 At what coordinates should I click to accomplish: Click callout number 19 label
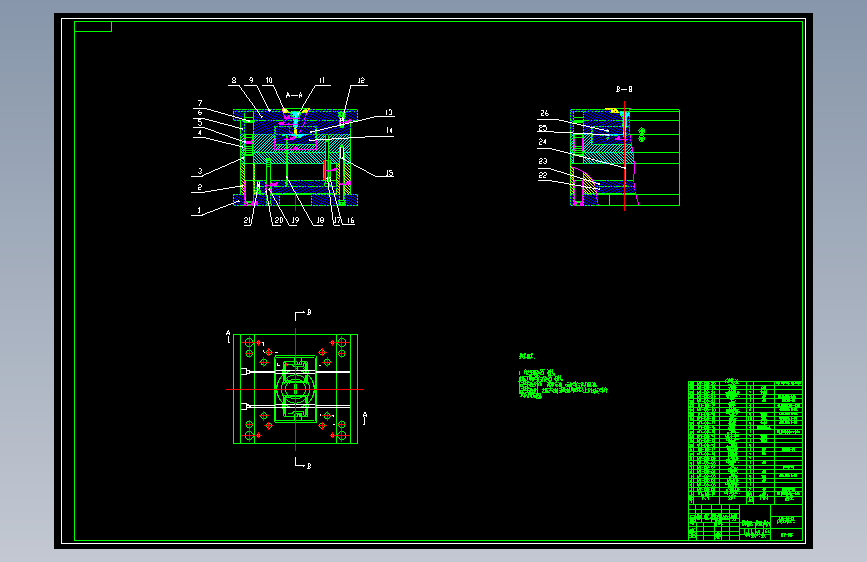click(x=295, y=220)
